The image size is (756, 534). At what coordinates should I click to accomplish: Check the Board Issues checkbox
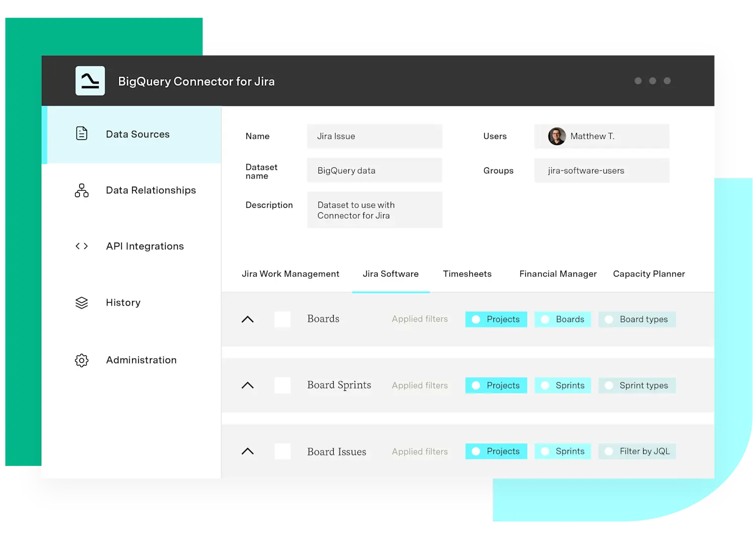click(x=282, y=451)
